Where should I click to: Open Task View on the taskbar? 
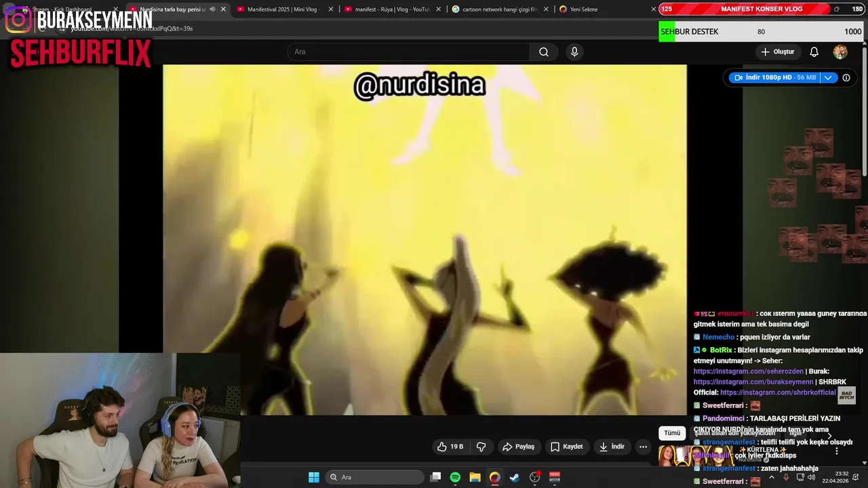click(x=435, y=477)
